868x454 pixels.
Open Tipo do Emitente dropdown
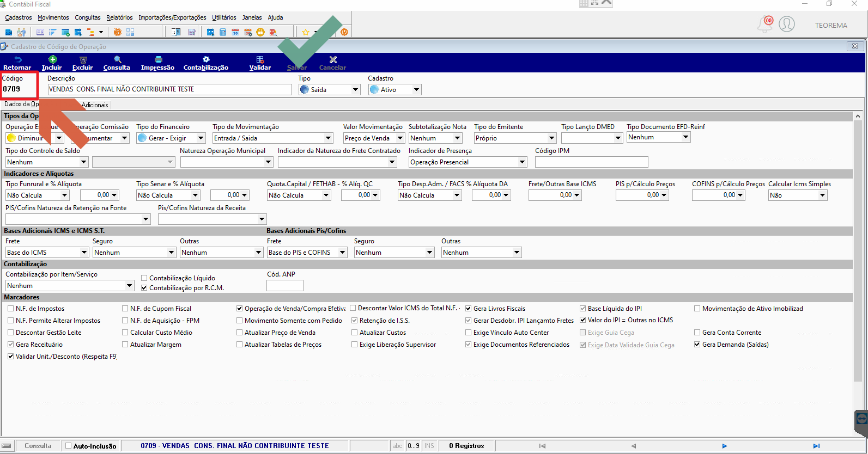click(x=515, y=138)
